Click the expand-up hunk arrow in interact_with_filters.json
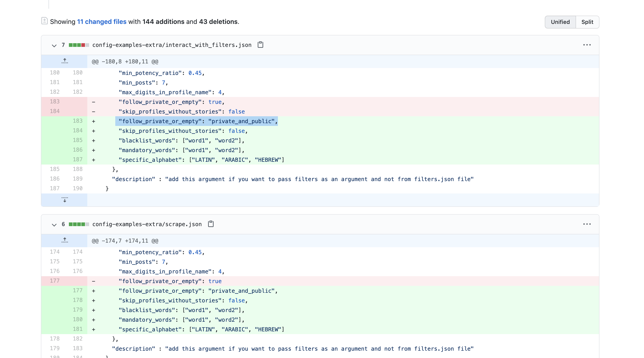 click(x=65, y=61)
